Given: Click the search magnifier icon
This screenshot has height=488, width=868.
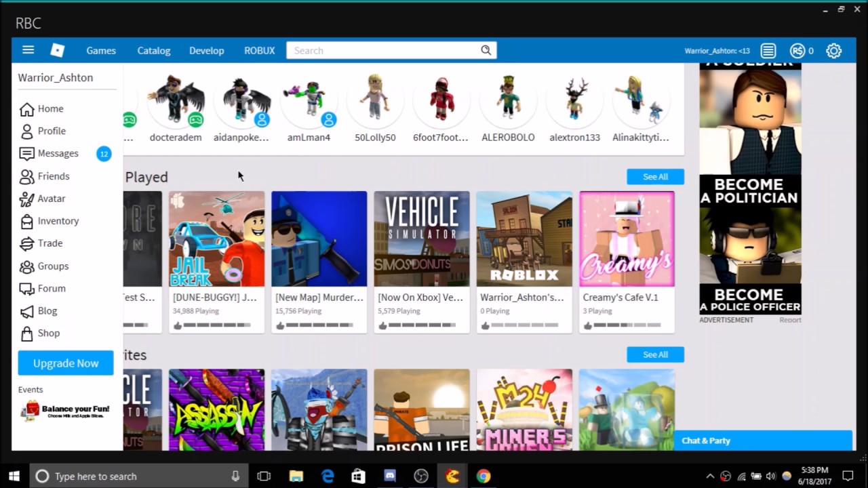Looking at the screenshot, I should [x=486, y=50].
